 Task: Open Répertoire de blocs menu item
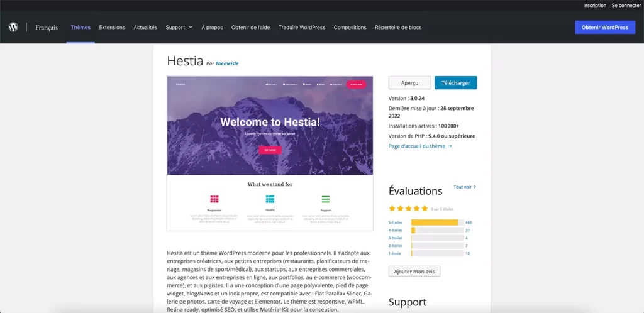[x=398, y=28]
